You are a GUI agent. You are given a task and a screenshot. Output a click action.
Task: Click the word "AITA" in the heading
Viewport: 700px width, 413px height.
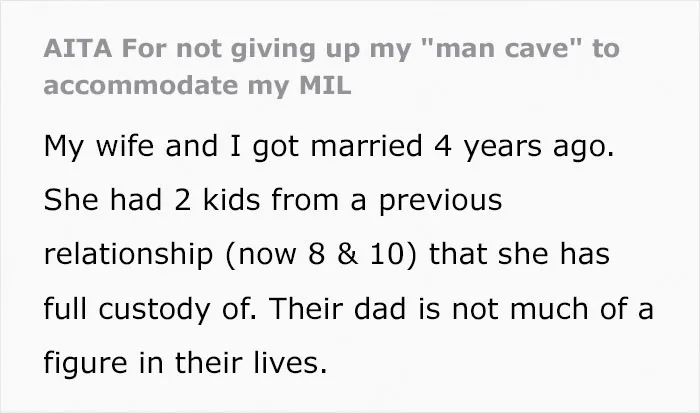(78, 48)
